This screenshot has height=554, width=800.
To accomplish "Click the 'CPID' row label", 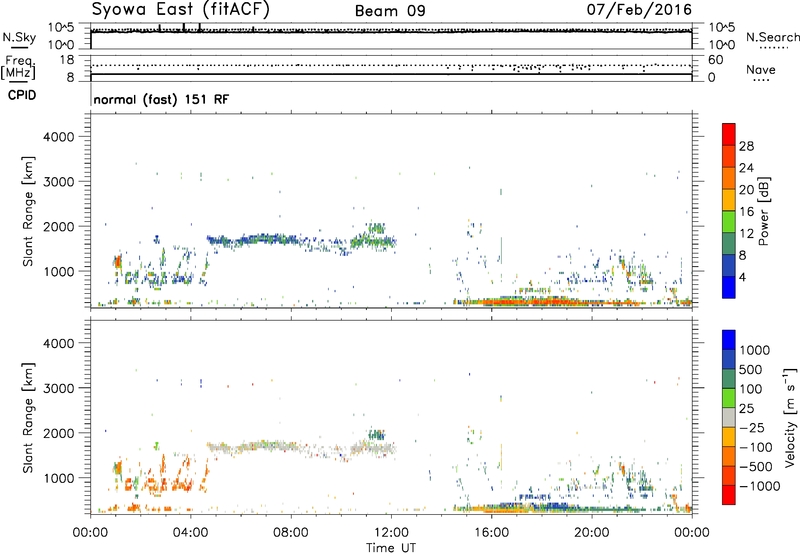I will (x=22, y=95).
